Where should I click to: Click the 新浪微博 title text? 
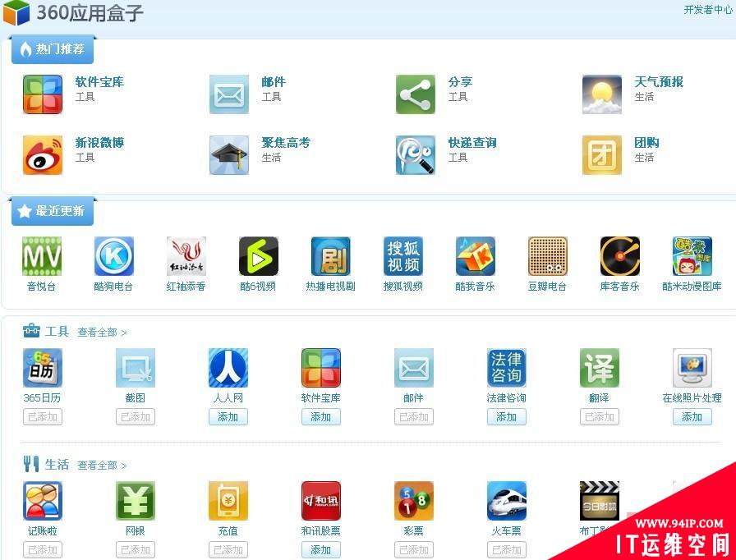pos(99,143)
